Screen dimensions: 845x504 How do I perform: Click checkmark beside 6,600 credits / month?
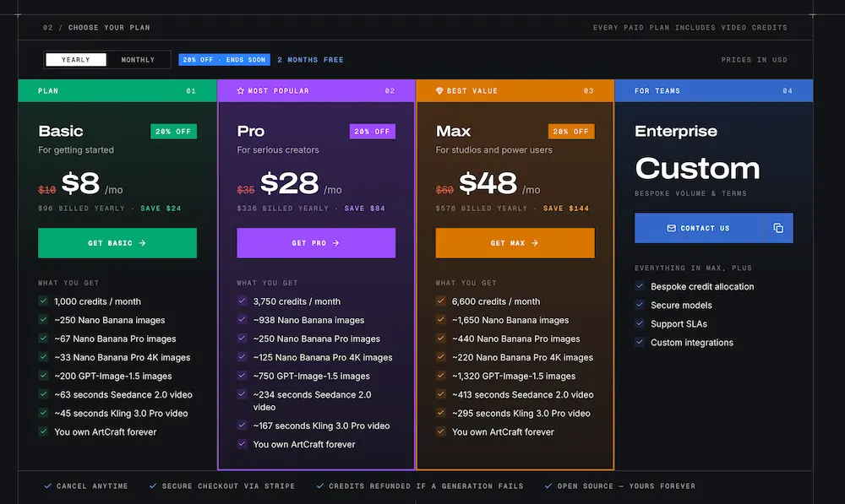point(441,301)
